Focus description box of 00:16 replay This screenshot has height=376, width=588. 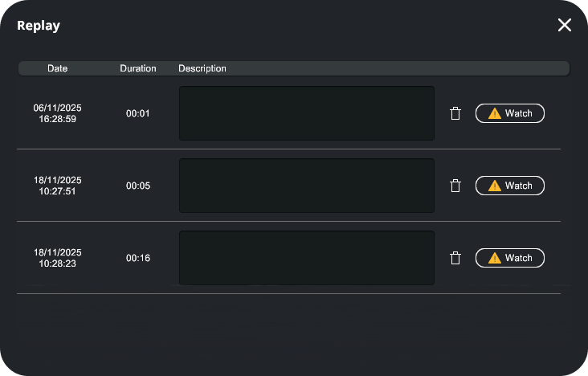(x=306, y=258)
